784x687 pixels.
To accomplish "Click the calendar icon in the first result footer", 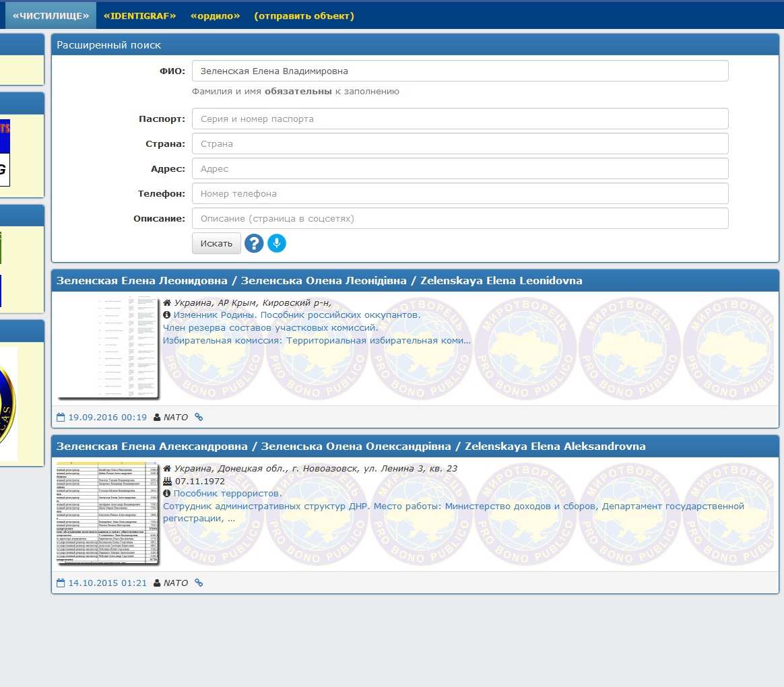I will (x=61, y=417).
